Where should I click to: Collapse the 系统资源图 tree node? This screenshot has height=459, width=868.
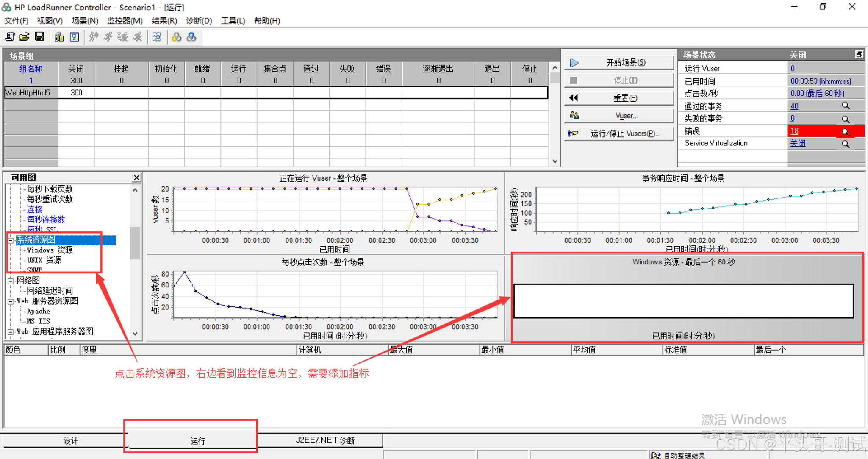[11, 240]
